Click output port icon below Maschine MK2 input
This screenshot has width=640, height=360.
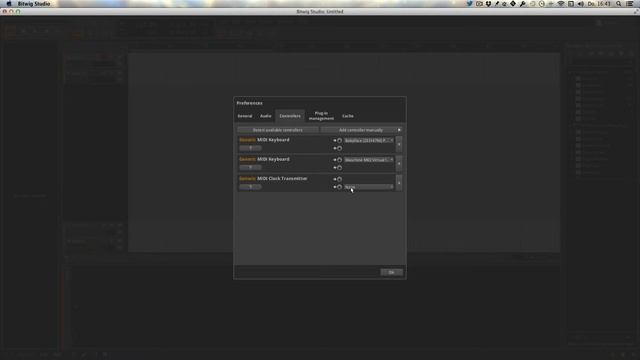click(x=338, y=167)
